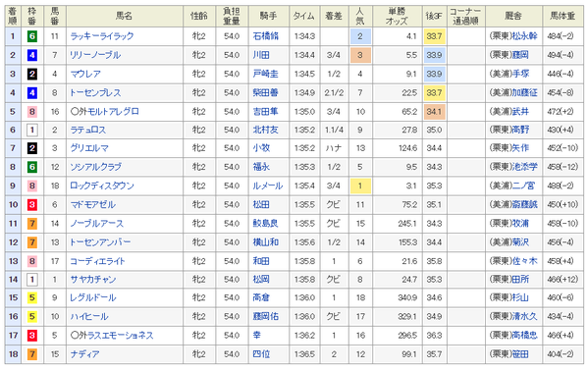This screenshot has height=372, width=588.
Task: Open trainer 清水久 link
Action: pos(524,316)
